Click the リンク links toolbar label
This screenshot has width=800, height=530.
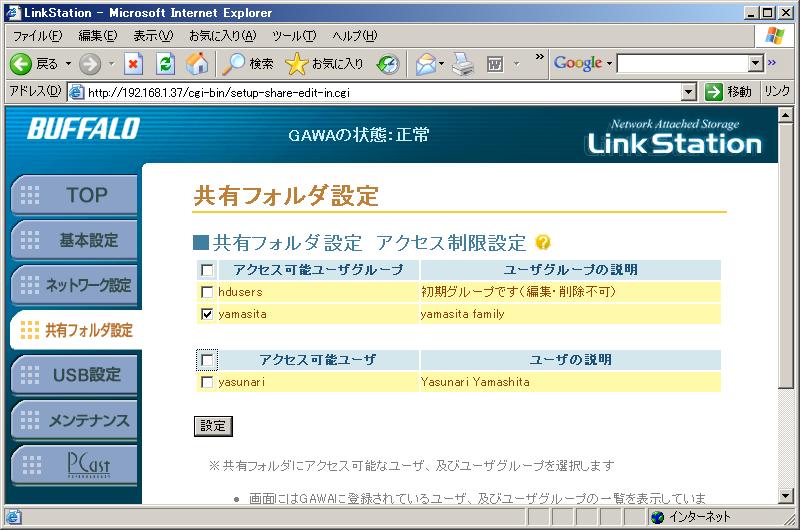click(x=777, y=92)
